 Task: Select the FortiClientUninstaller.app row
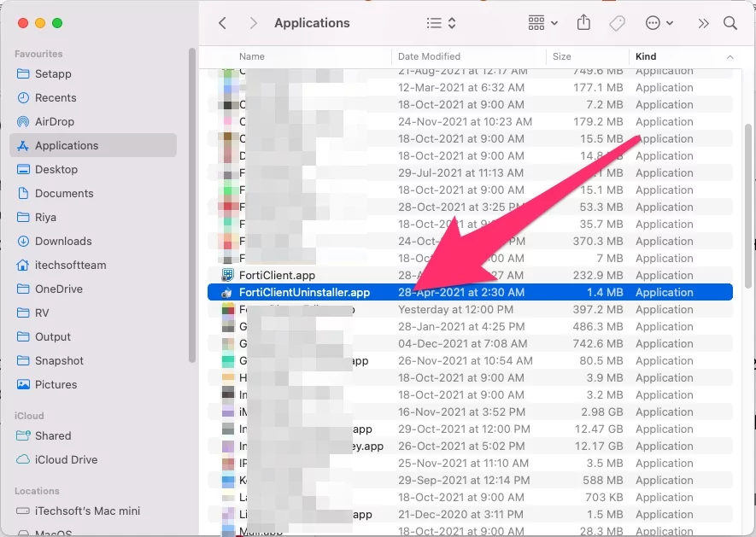pyautogui.click(x=470, y=293)
